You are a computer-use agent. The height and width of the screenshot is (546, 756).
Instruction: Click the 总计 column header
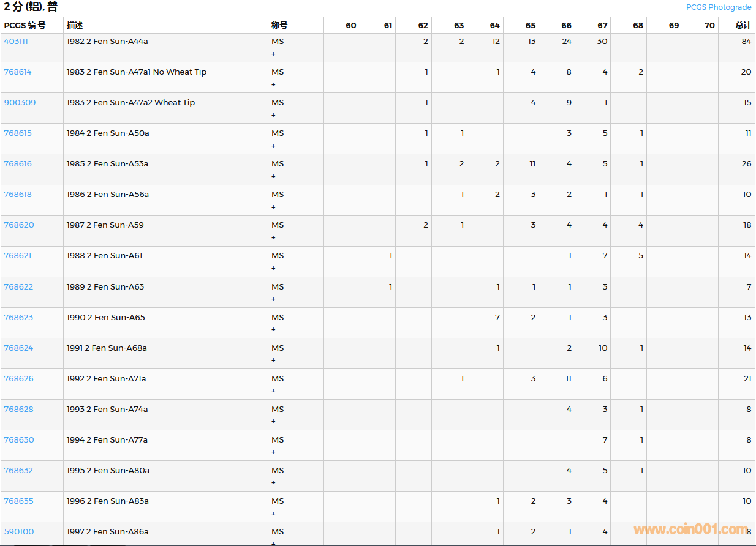[x=743, y=26]
